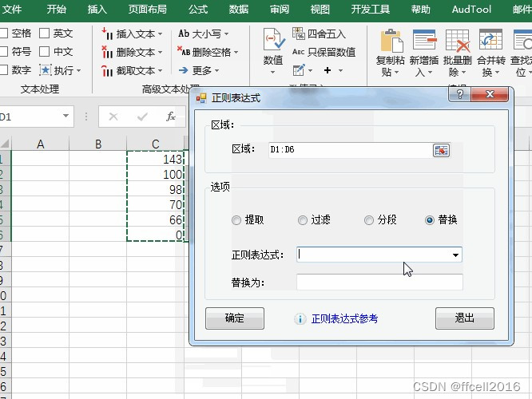Select column A header
This screenshot has height=399, width=532.
(x=41, y=144)
